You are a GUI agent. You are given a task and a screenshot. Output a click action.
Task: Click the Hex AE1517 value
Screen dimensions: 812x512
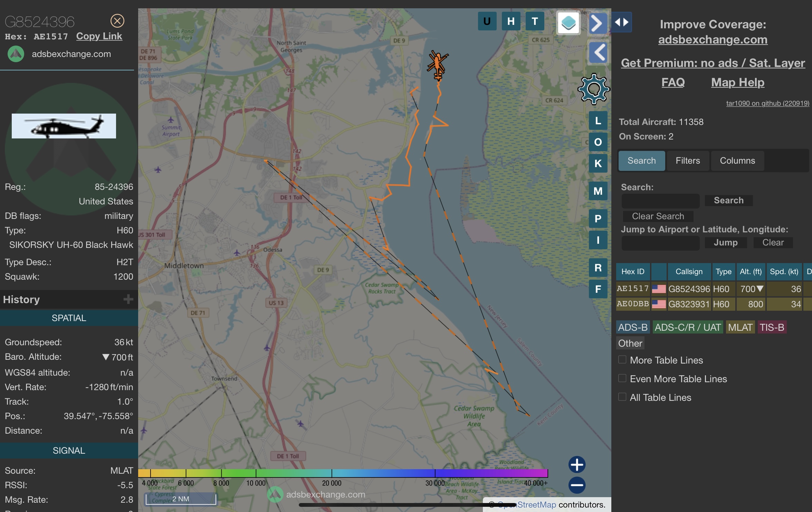click(51, 37)
